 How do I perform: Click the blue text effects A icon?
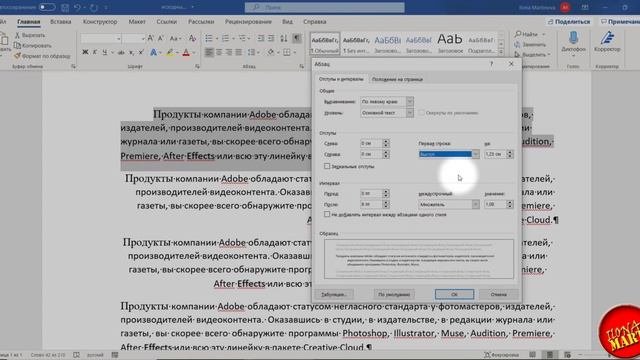[153, 52]
